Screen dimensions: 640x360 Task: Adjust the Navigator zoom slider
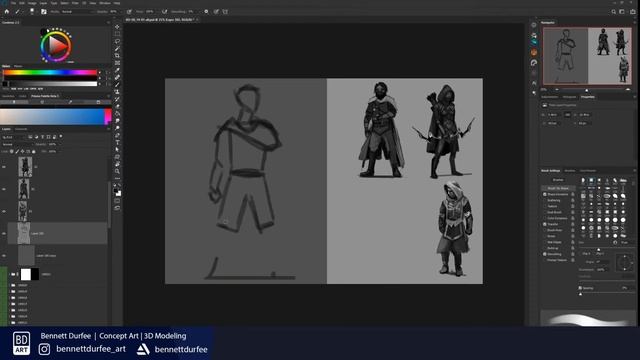coord(587,90)
